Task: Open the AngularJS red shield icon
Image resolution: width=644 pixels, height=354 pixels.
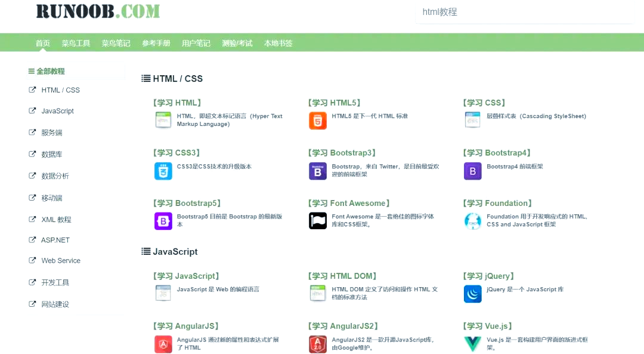Action: (x=163, y=344)
